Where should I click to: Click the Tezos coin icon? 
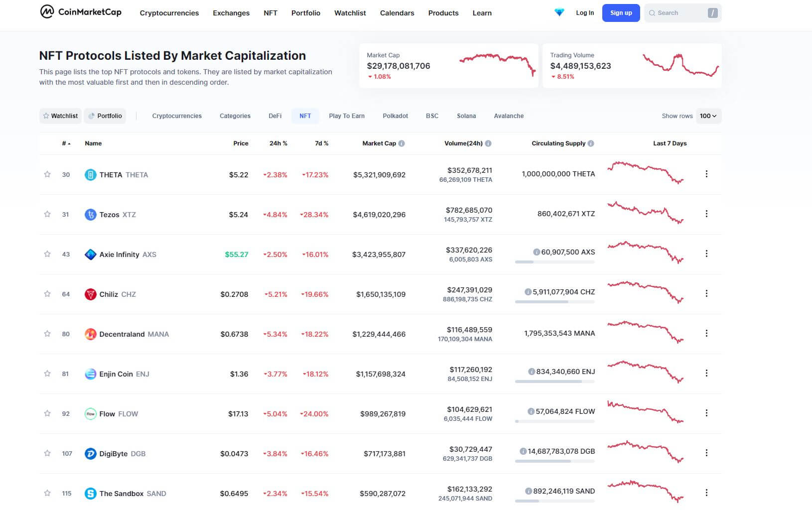(90, 215)
